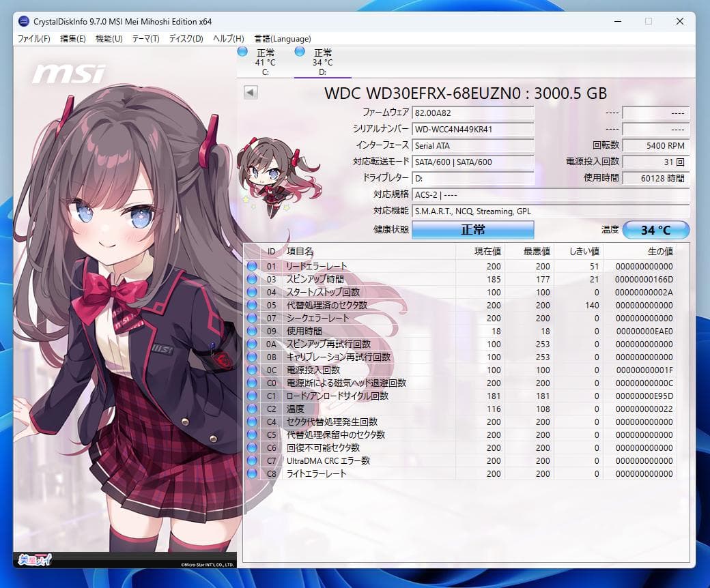This screenshot has width=710, height=588.
Task: Open the 編集(E) menu
Action: (73, 39)
